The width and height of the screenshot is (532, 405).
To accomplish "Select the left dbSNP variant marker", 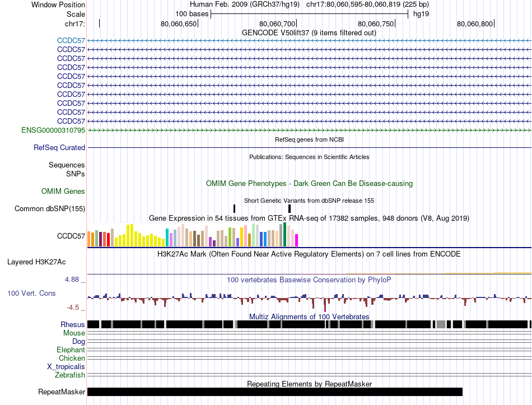I will coord(235,208).
